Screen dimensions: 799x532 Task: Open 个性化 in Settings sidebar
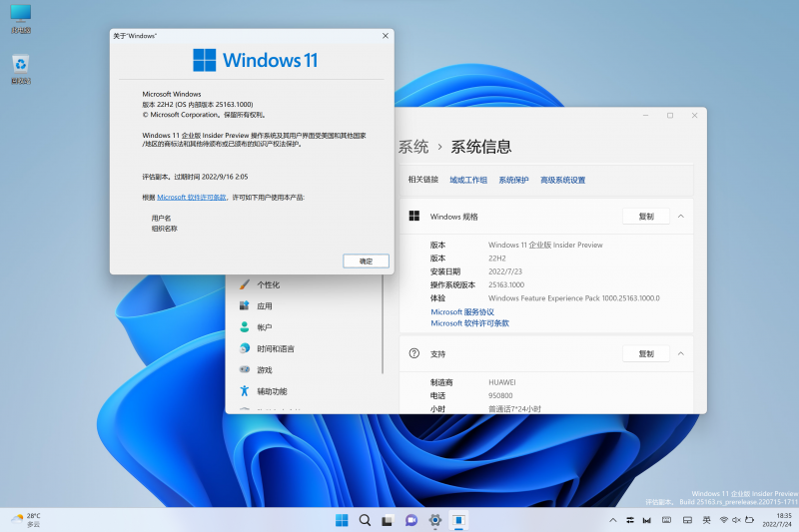pyautogui.click(x=269, y=284)
